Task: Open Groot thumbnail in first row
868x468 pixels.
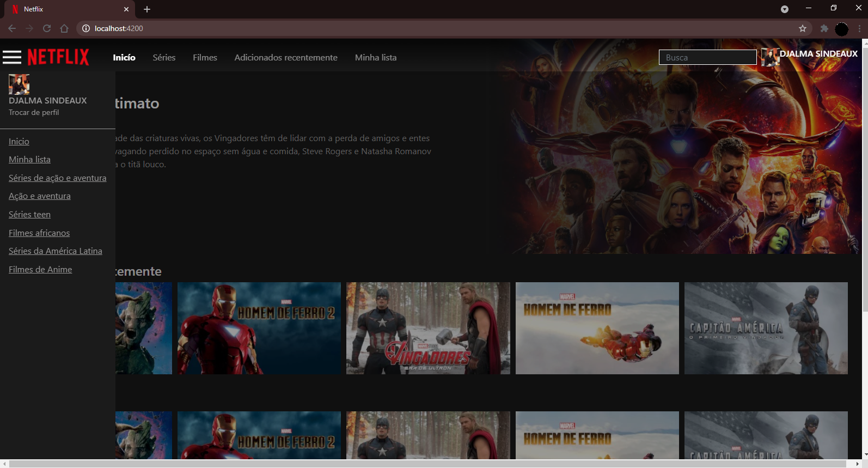Action: coord(144,328)
